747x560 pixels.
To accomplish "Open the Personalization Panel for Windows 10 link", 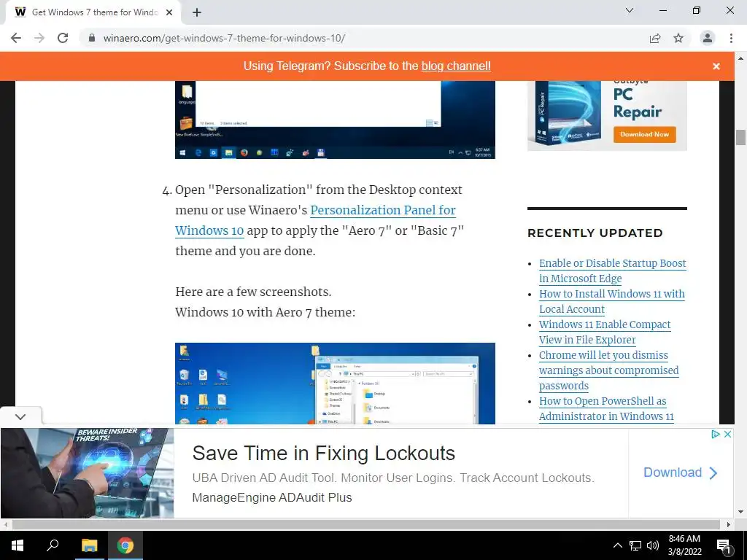I will coord(315,220).
